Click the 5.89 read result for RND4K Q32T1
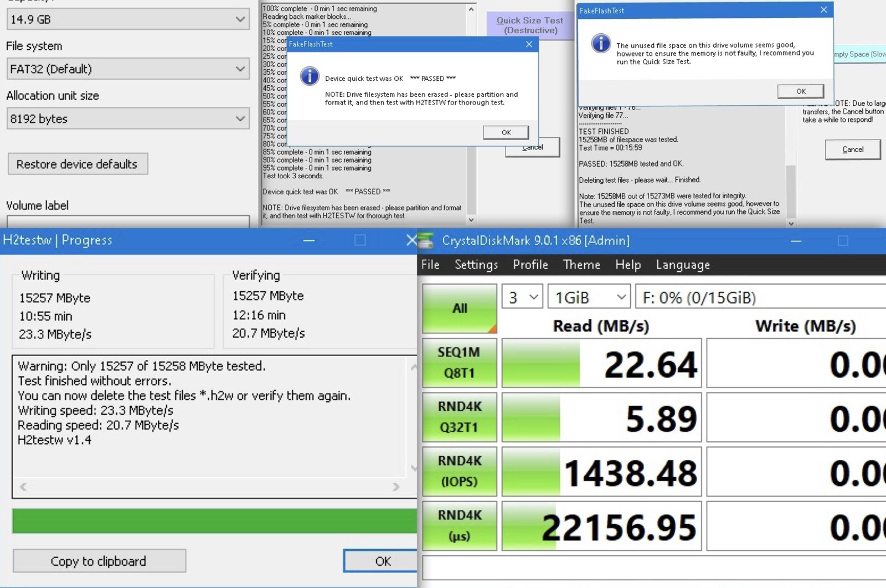The width and height of the screenshot is (886, 588). (601, 417)
